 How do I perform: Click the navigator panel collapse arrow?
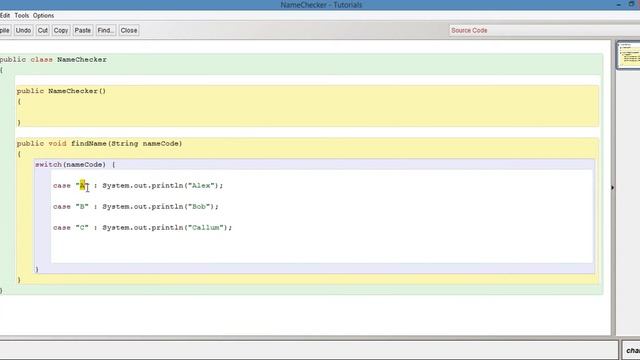612,188
